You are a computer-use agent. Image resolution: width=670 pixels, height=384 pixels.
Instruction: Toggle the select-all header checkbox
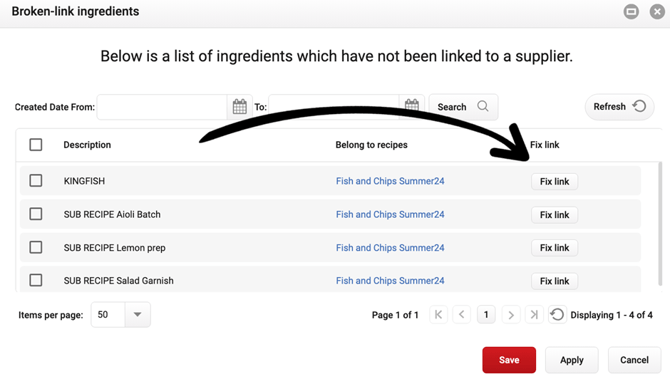(36, 145)
